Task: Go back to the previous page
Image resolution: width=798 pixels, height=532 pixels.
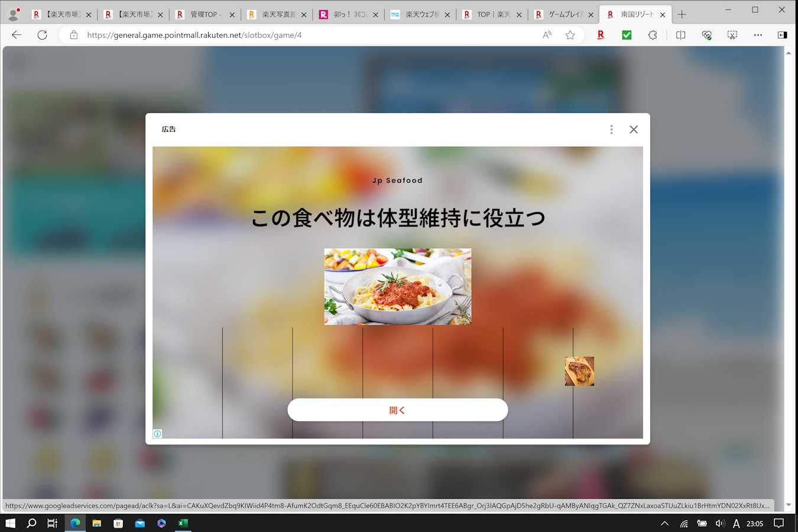Action: (17, 35)
